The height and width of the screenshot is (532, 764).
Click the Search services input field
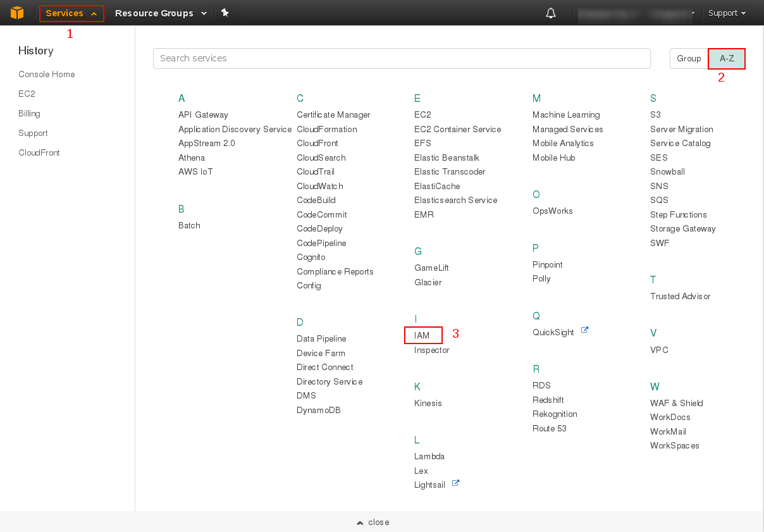[x=402, y=58]
